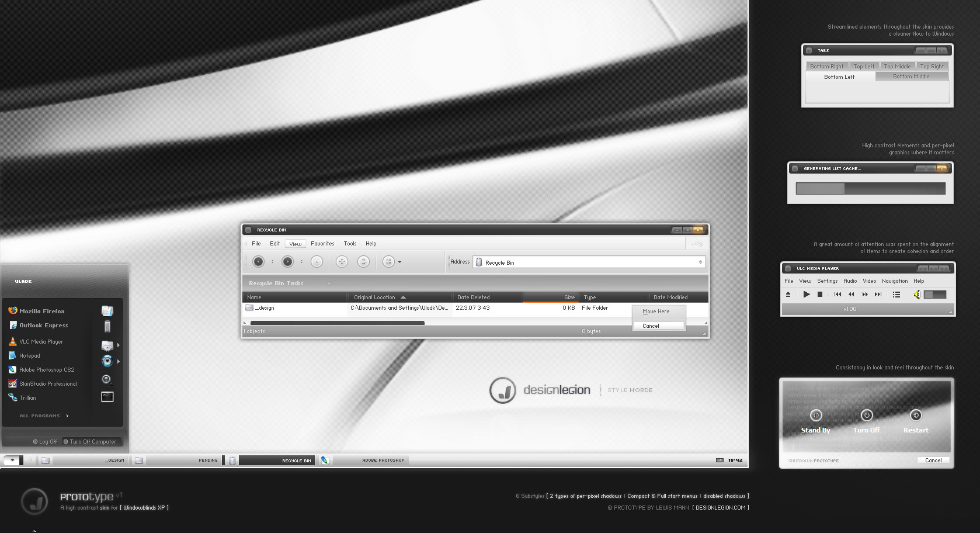Sort by Original Location column

(x=400, y=297)
